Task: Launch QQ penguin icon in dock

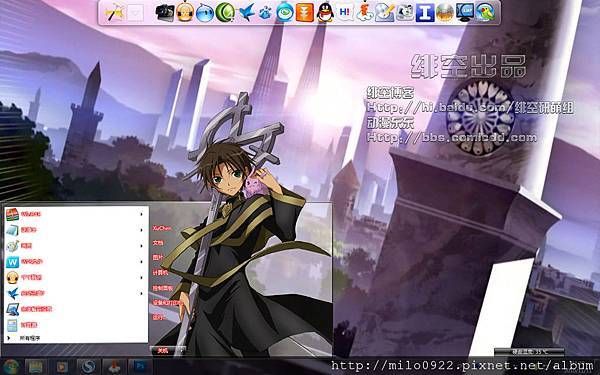Action: point(325,12)
